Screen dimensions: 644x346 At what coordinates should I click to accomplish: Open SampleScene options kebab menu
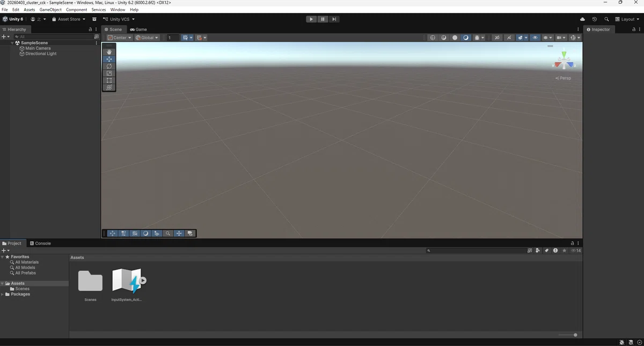coord(97,43)
